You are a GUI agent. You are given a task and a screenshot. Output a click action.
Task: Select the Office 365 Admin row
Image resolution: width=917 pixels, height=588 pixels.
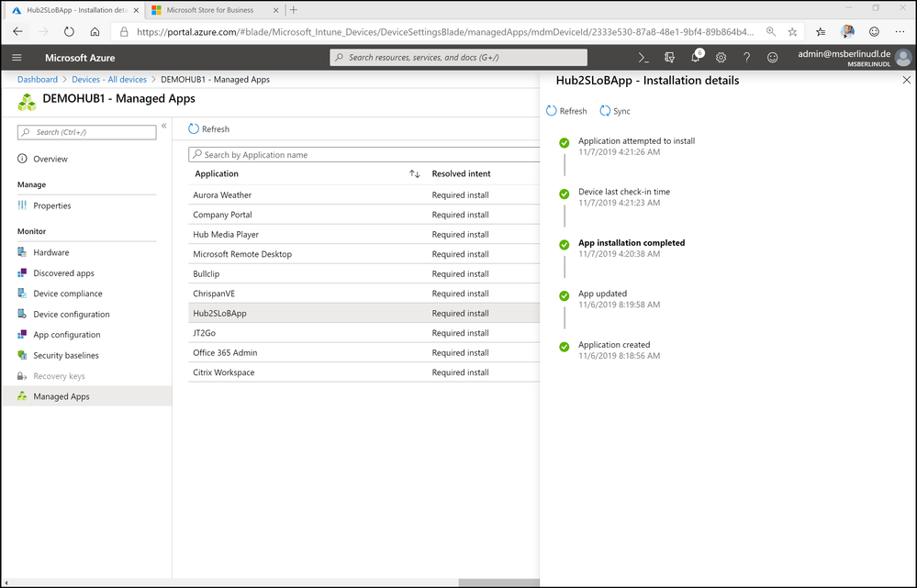pos(363,352)
